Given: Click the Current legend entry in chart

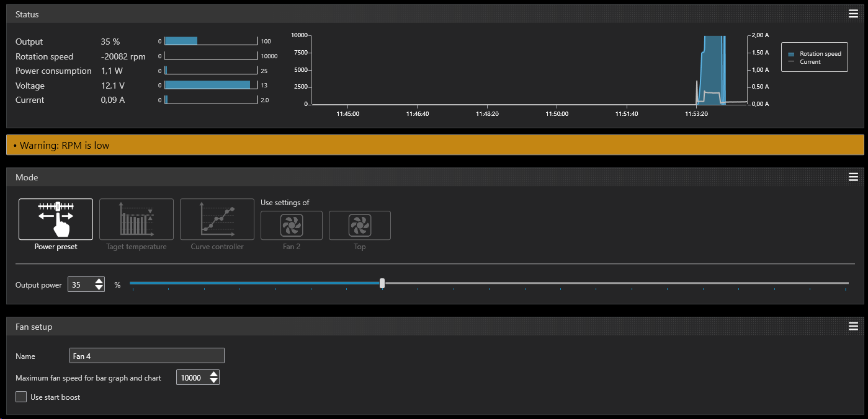Looking at the screenshot, I should tap(810, 62).
